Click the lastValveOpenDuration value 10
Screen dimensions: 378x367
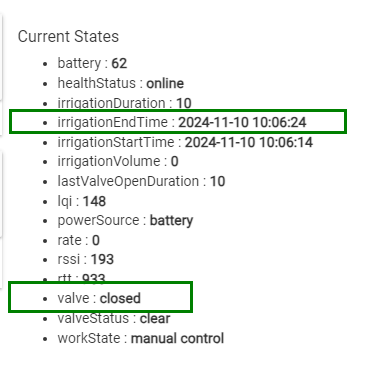click(217, 182)
